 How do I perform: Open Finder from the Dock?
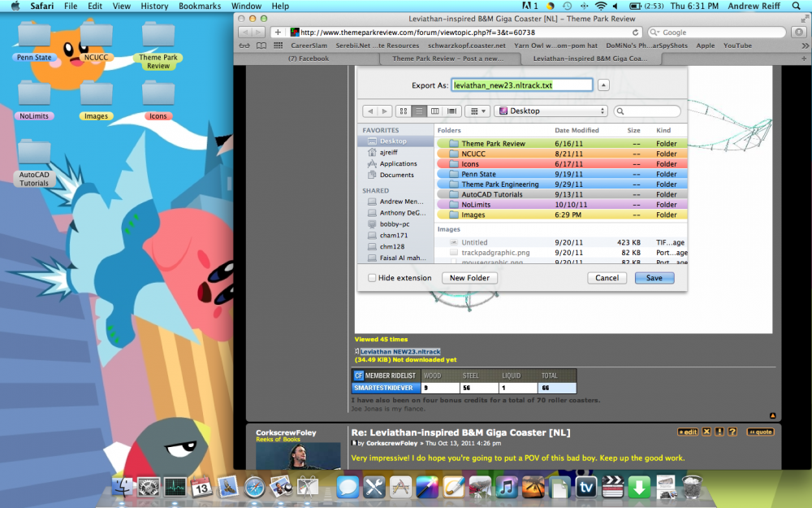123,487
